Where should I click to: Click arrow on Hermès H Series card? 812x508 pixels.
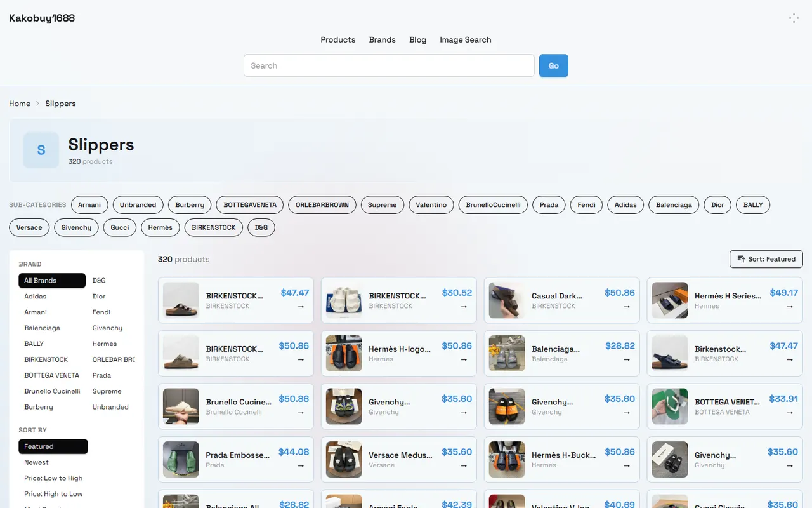pyautogui.click(x=790, y=306)
